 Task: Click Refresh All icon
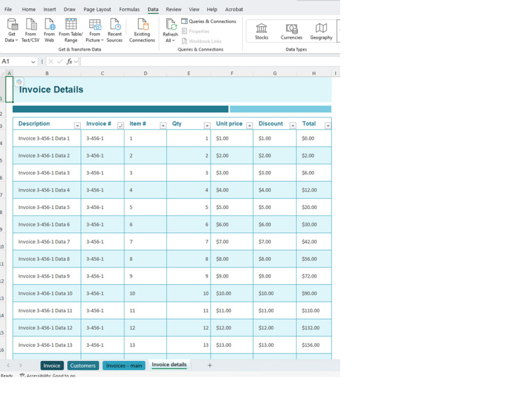click(170, 30)
